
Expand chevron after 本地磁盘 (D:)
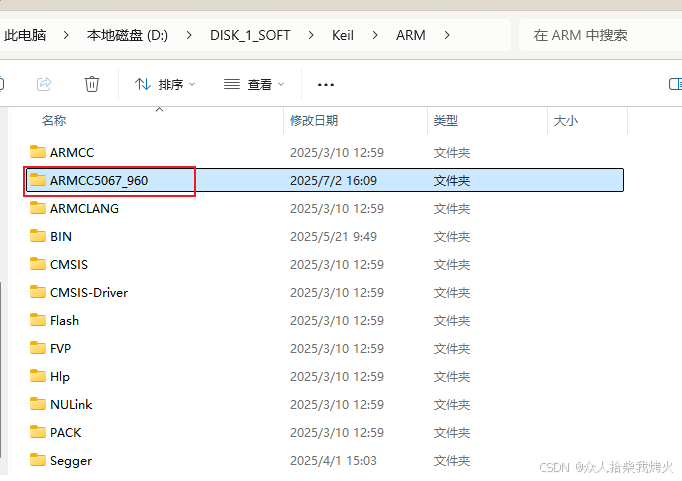(x=189, y=35)
